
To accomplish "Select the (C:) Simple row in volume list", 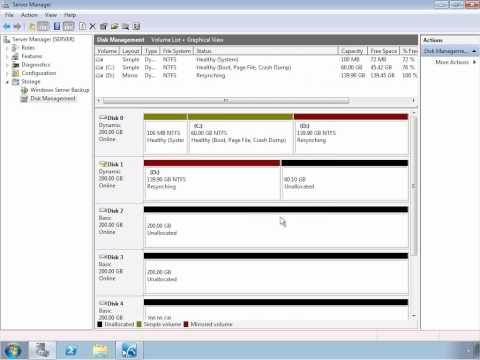I will click(256, 68).
